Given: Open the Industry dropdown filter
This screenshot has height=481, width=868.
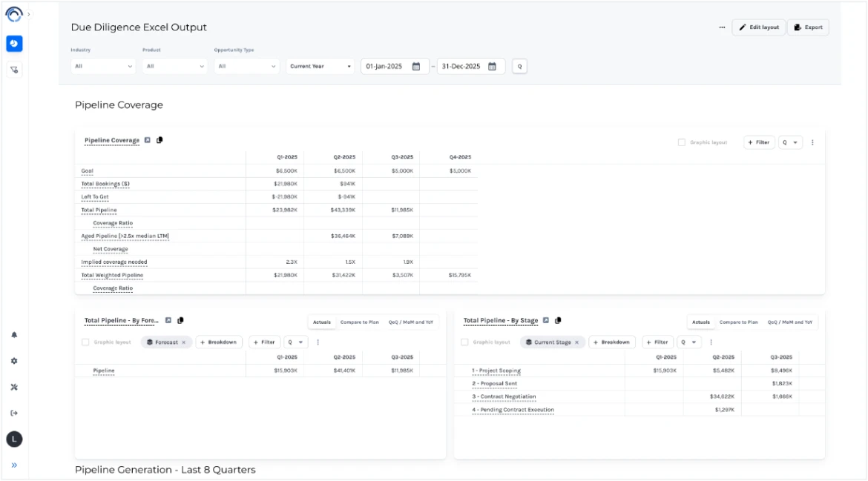Looking at the screenshot, I should click(x=103, y=67).
